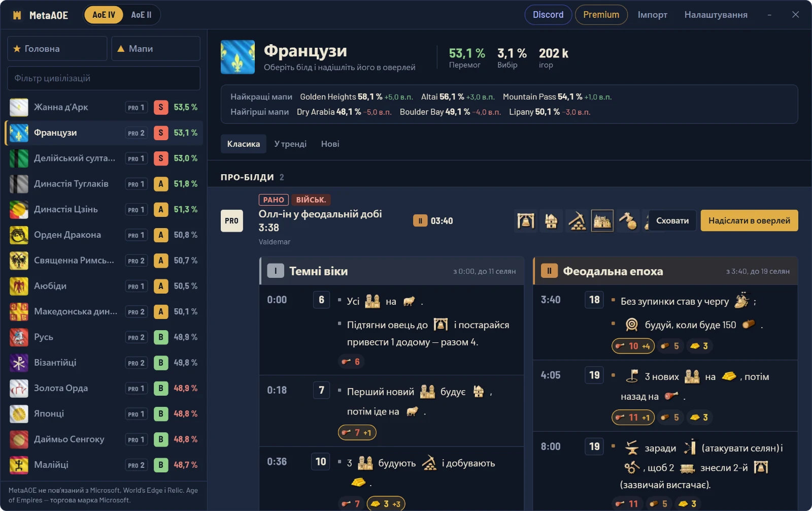Click the Discord button

(548, 15)
